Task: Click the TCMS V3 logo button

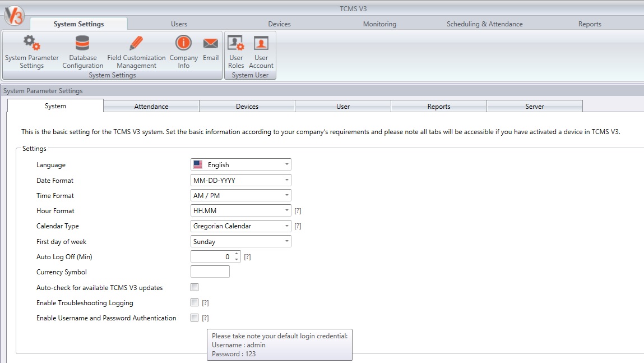Action: coord(15,16)
